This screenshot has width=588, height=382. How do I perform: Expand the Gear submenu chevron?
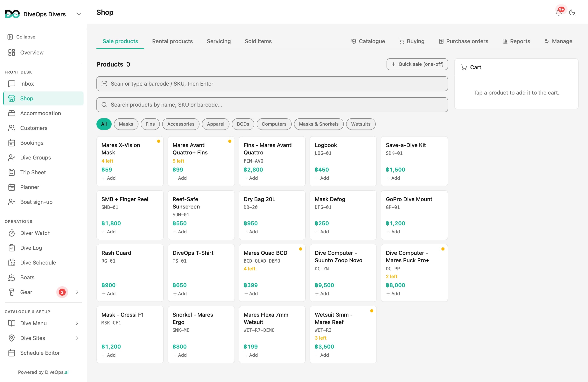77,292
